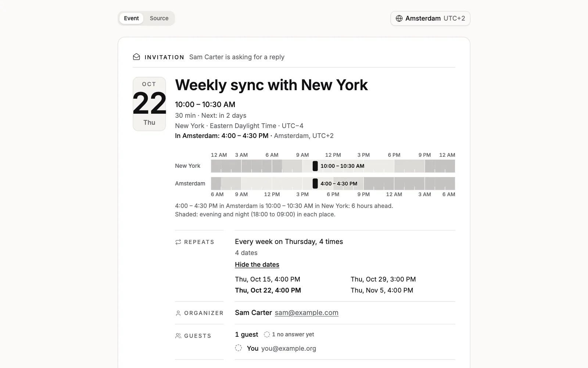Click the globe icon beside Amsterdam
This screenshot has width=588, height=368.
click(x=399, y=18)
